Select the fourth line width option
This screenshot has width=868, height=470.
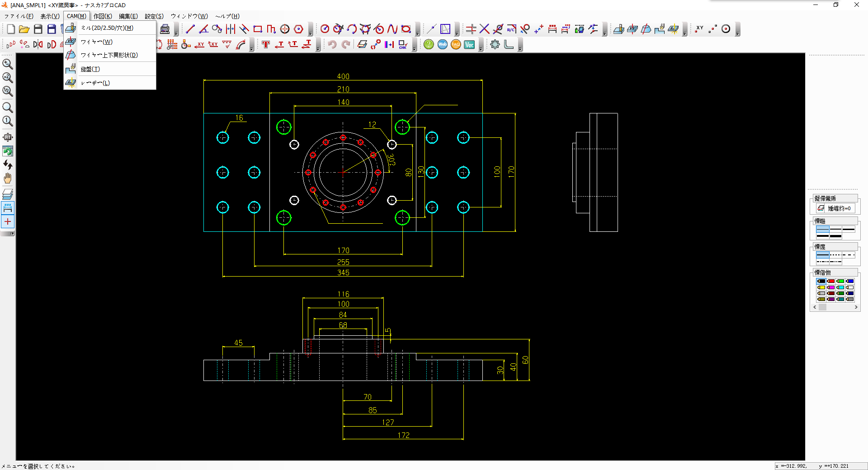tap(822, 236)
